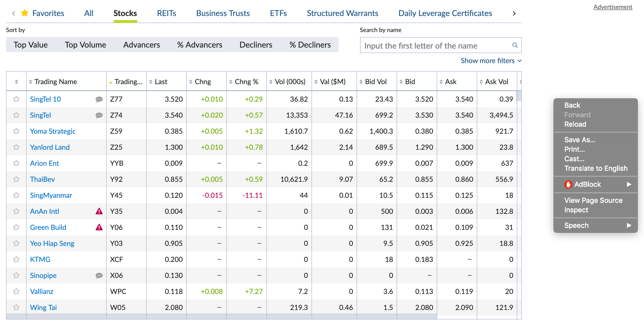This screenshot has height=322, width=644.
Task: Open the Yanlord Land stock link
Action: tap(50, 147)
